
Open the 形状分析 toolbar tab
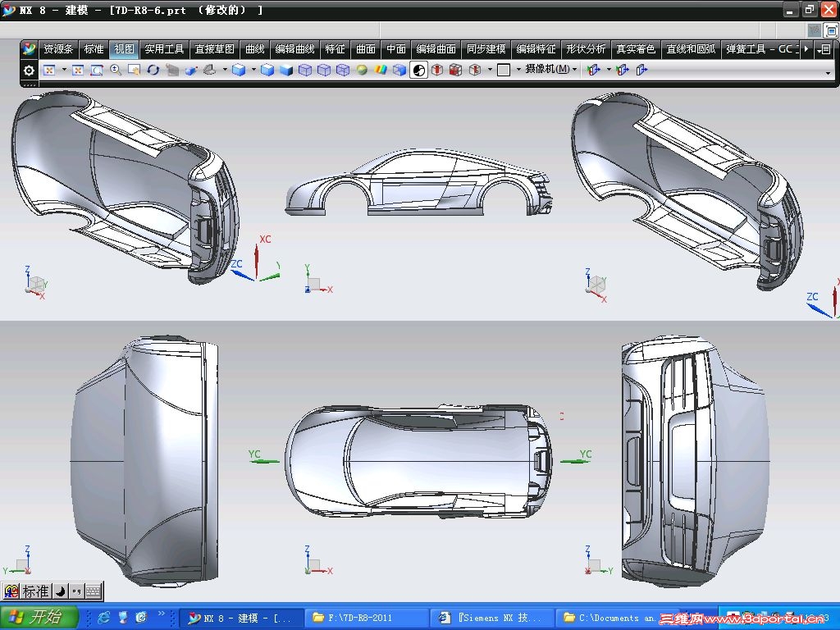pyautogui.click(x=586, y=49)
